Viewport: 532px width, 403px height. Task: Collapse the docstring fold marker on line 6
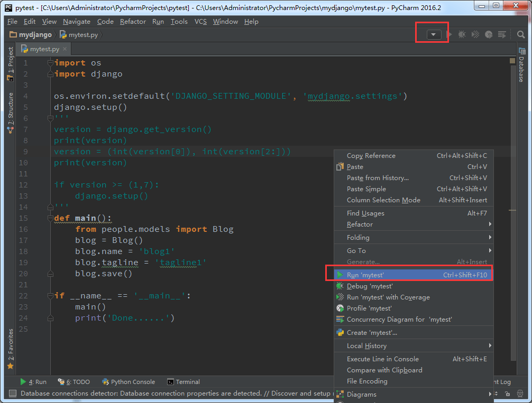51,118
